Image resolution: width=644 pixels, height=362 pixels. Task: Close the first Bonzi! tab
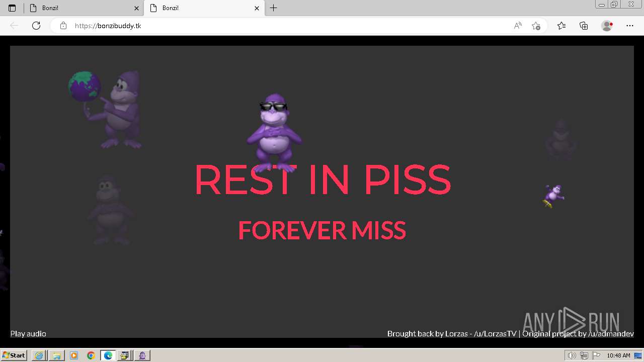pos(136,8)
